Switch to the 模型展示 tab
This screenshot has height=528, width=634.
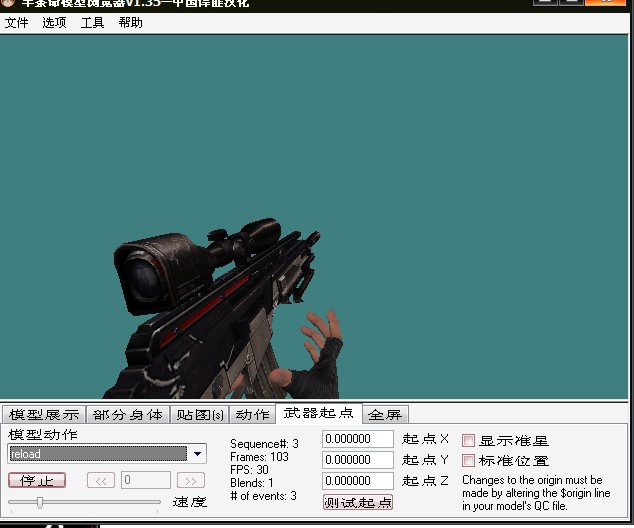[x=44, y=415]
